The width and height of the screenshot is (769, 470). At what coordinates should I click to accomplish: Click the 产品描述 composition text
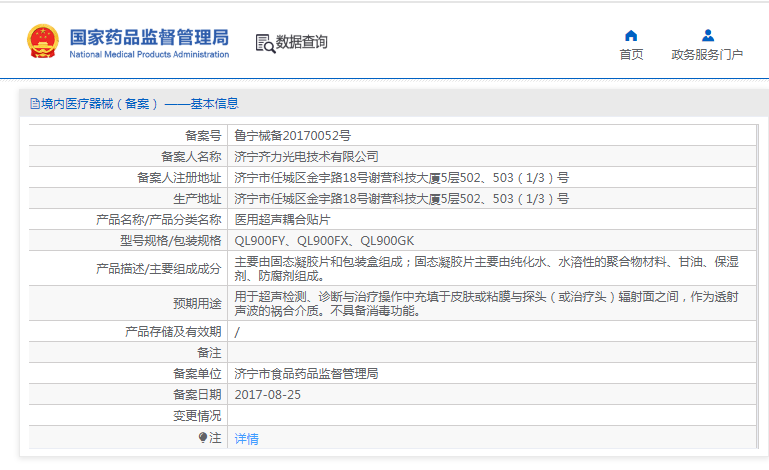pos(487,268)
